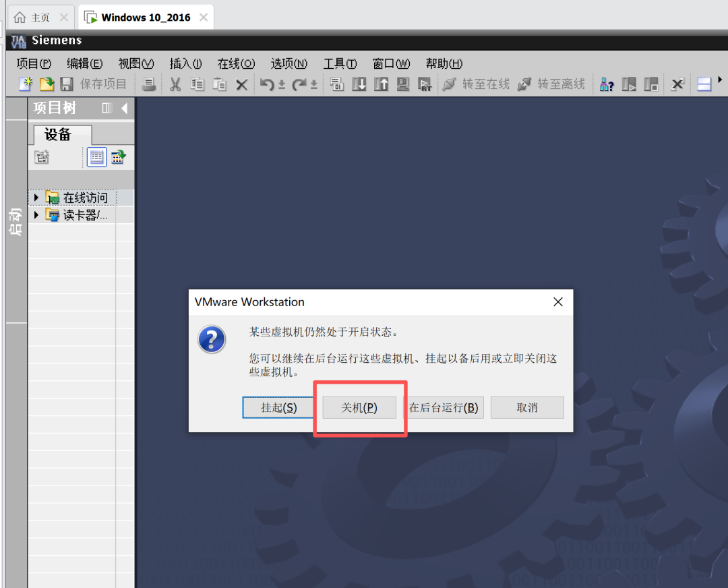This screenshot has height=588, width=728.
Task: Expand the toolbar overflow arrow at right
Action: (720, 80)
